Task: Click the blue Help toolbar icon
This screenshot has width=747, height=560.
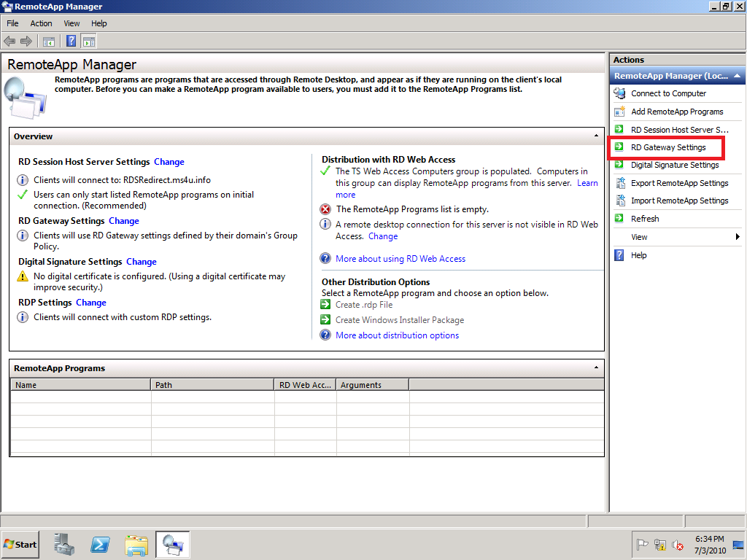Action: [71, 42]
